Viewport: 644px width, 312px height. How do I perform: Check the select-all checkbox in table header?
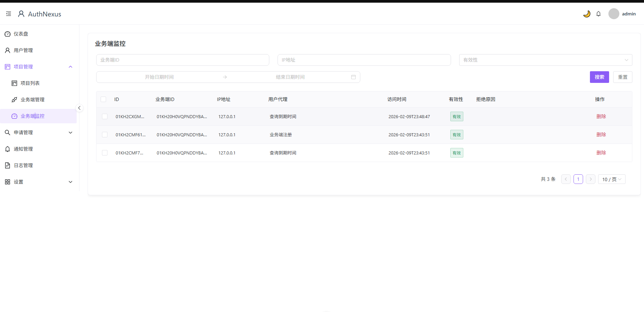point(103,99)
